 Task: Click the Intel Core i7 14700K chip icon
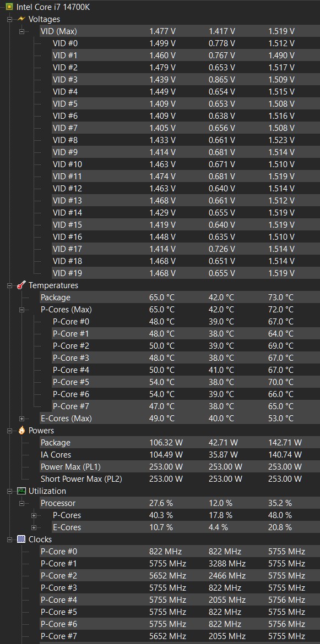point(9,7)
